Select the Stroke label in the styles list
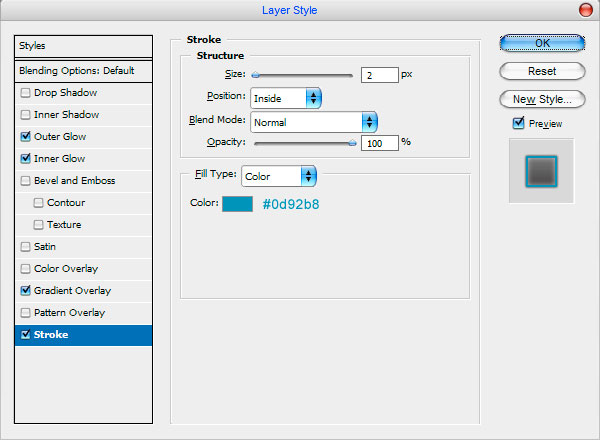This screenshot has width=600, height=440. pyautogui.click(x=51, y=334)
